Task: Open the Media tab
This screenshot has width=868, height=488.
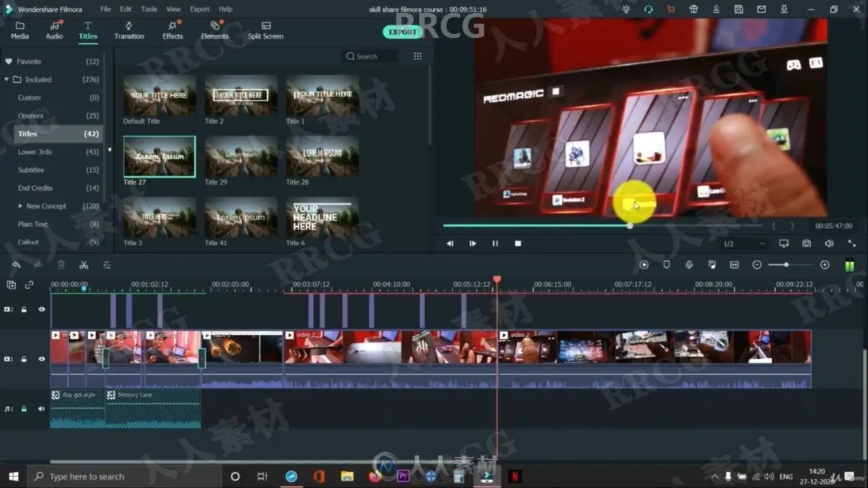Action: [x=20, y=30]
